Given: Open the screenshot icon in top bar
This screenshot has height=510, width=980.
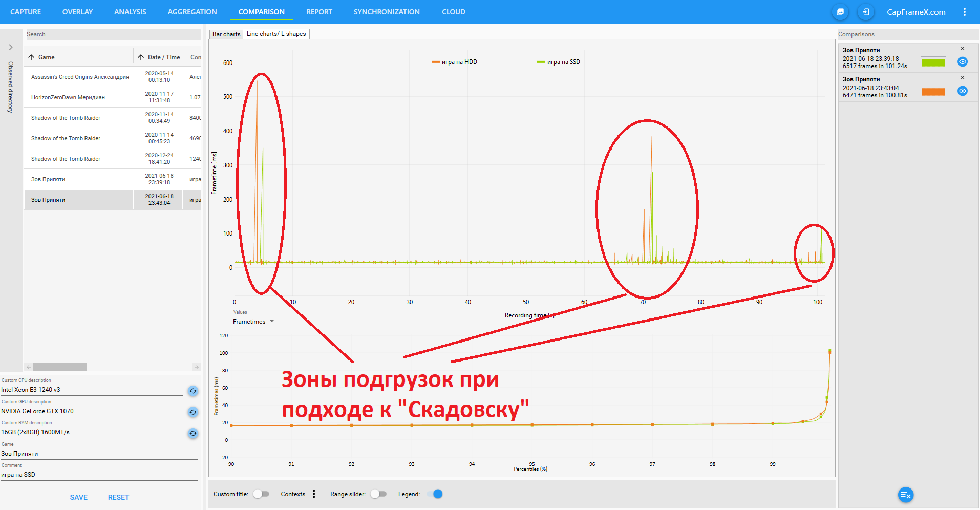Looking at the screenshot, I should tap(840, 12).
